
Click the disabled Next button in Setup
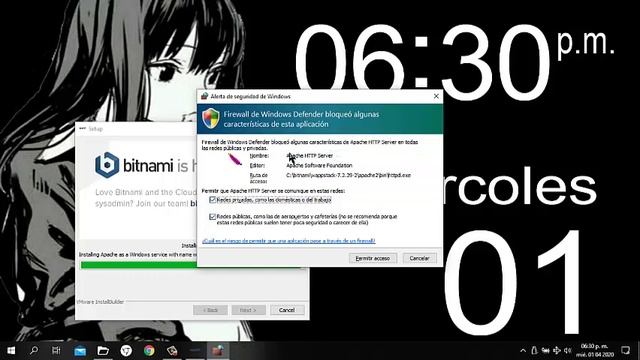coord(248,310)
